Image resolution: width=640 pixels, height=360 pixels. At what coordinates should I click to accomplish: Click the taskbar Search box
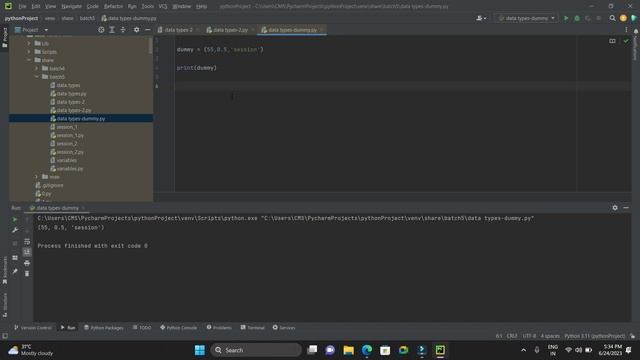coord(256,350)
